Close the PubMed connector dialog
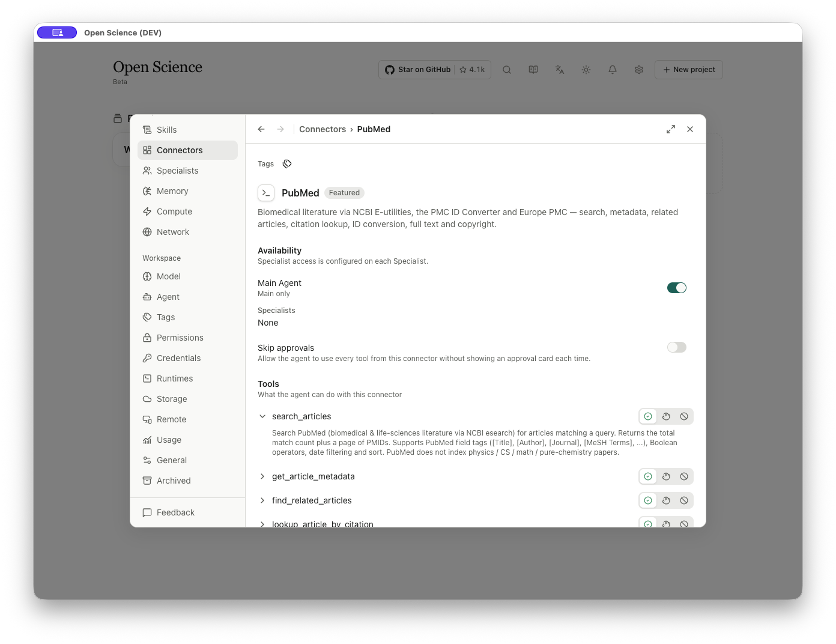 click(x=690, y=129)
